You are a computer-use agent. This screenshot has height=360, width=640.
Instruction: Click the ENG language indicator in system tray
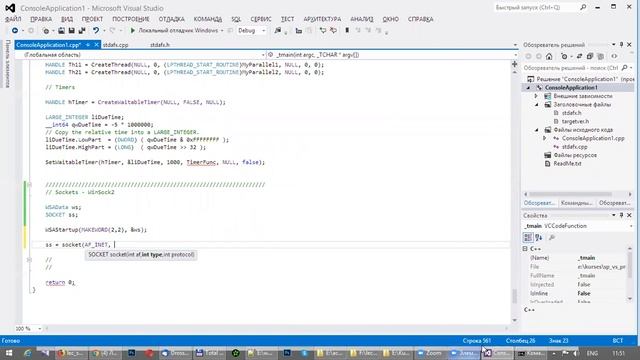(x=592, y=353)
